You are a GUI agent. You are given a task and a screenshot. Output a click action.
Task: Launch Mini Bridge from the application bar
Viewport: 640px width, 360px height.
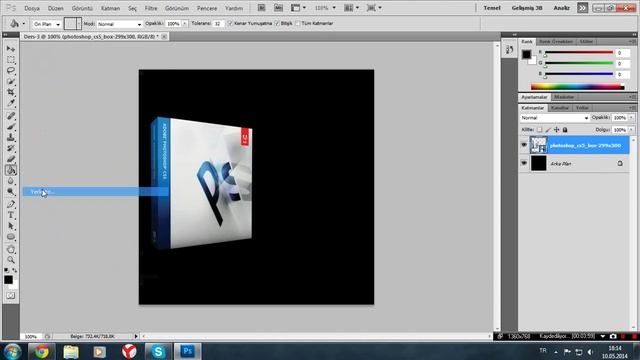tap(278, 8)
